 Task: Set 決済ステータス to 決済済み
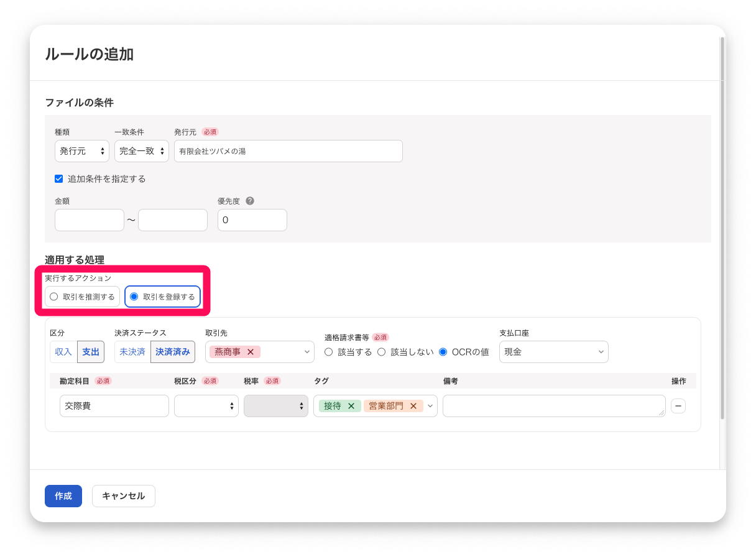point(173,352)
